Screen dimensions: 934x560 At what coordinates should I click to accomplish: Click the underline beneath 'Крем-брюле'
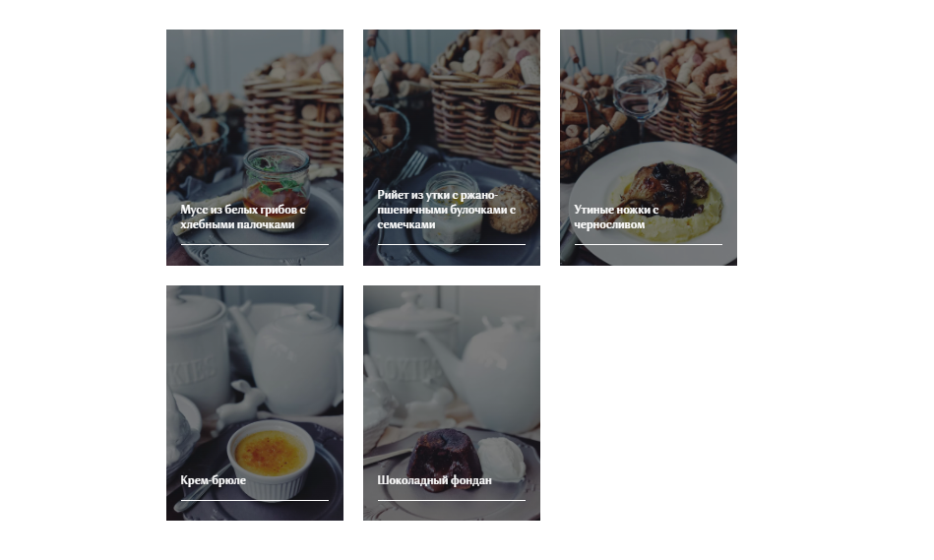254,500
